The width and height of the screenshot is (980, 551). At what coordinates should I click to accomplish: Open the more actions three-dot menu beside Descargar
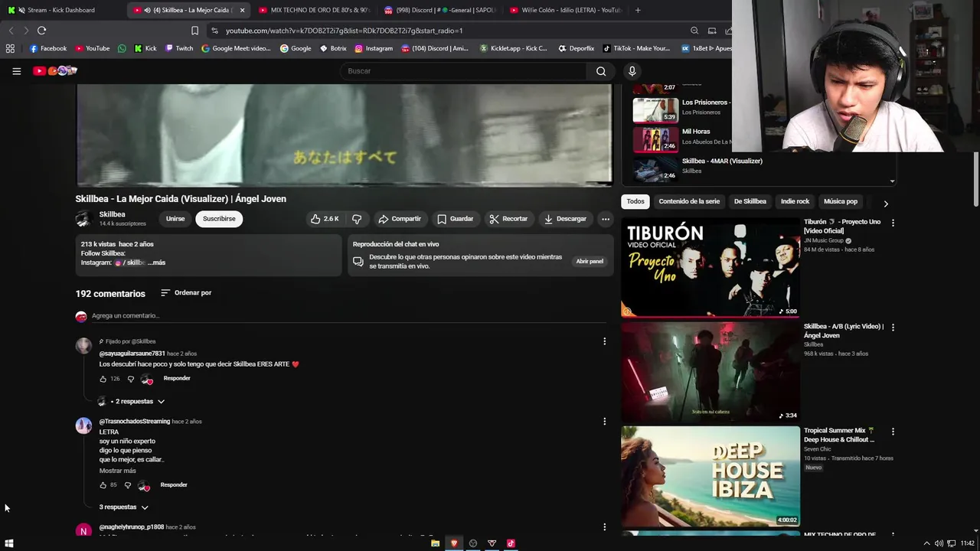[x=606, y=219]
